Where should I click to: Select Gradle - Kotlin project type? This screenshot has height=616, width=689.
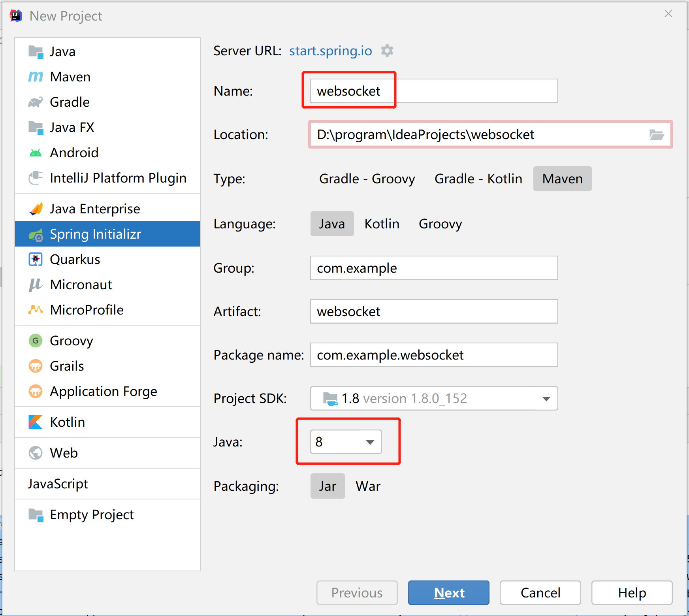(x=478, y=179)
